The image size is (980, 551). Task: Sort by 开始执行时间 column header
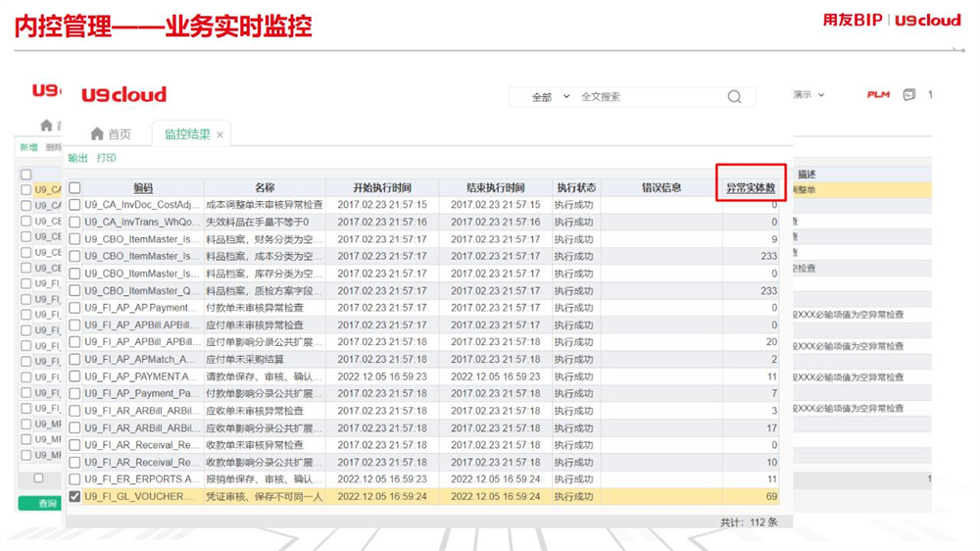[382, 187]
